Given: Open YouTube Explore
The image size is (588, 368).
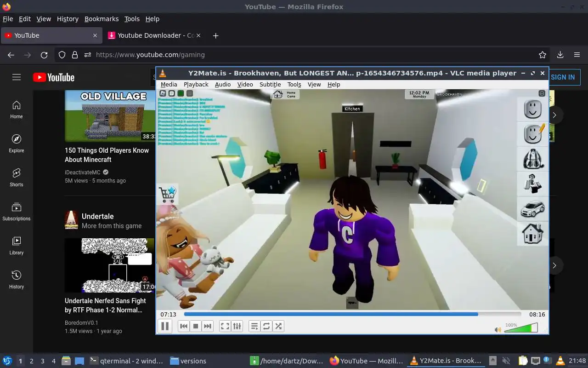Looking at the screenshot, I should [x=17, y=144].
